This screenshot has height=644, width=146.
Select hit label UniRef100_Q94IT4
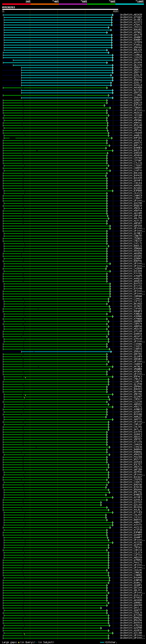(x=131, y=60)
